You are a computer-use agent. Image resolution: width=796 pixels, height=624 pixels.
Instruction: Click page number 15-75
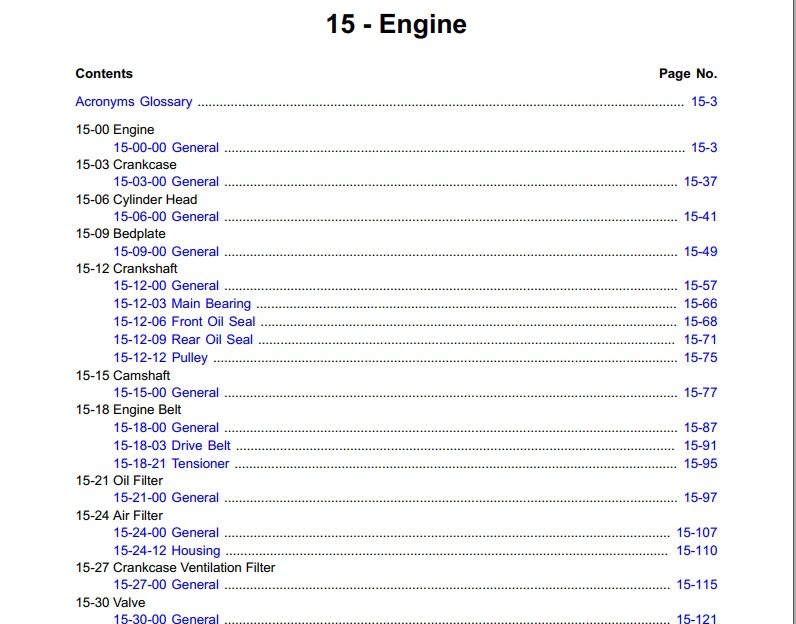[701, 357]
